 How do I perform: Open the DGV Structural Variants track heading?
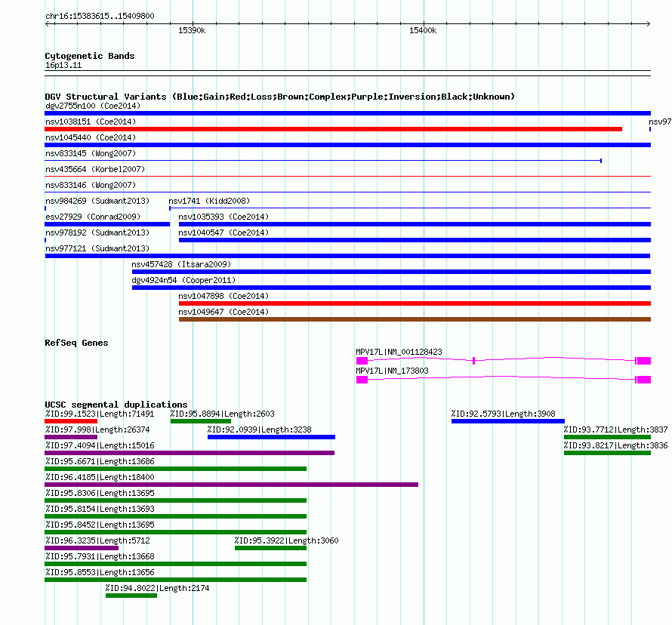[x=280, y=97]
